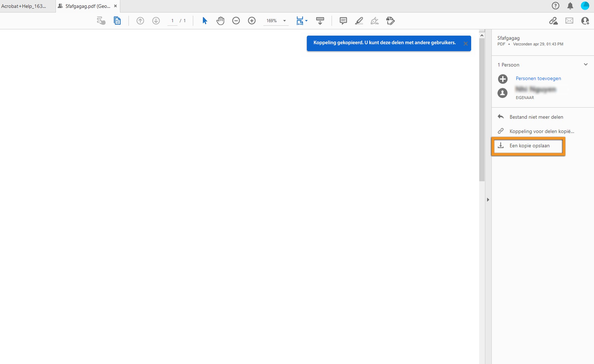Screen dimensions: 594x364
Task: Click the zoom out minus icon
Action: [x=236, y=21]
